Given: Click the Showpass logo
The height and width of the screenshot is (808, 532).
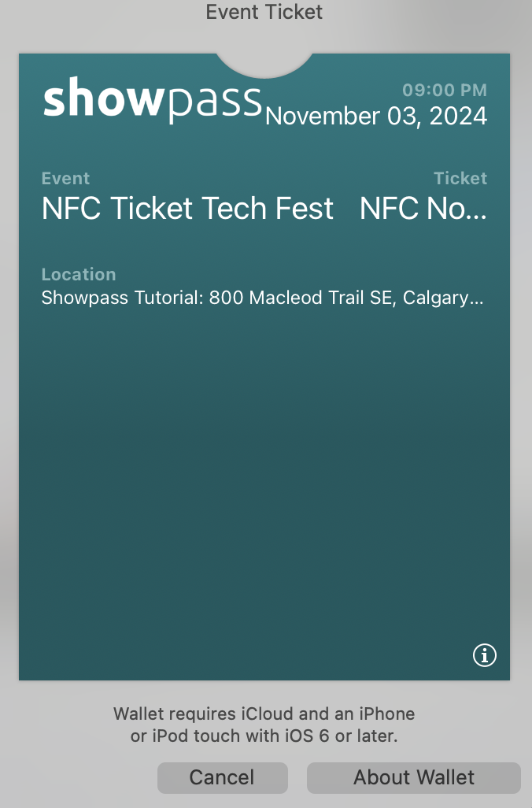Looking at the screenshot, I should coord(152,99).
